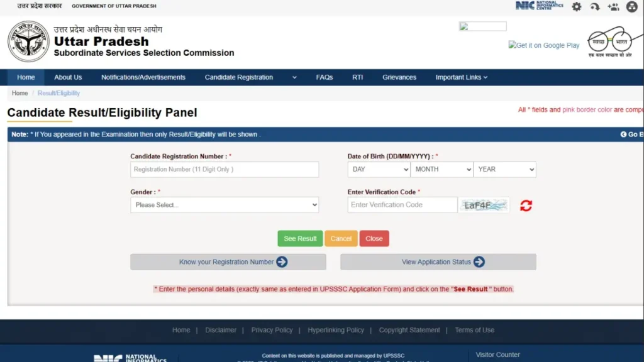Screen dimensions: 644x362
Task: Click the Swachh Bharat spectacles logo
Action: [609, 43]
